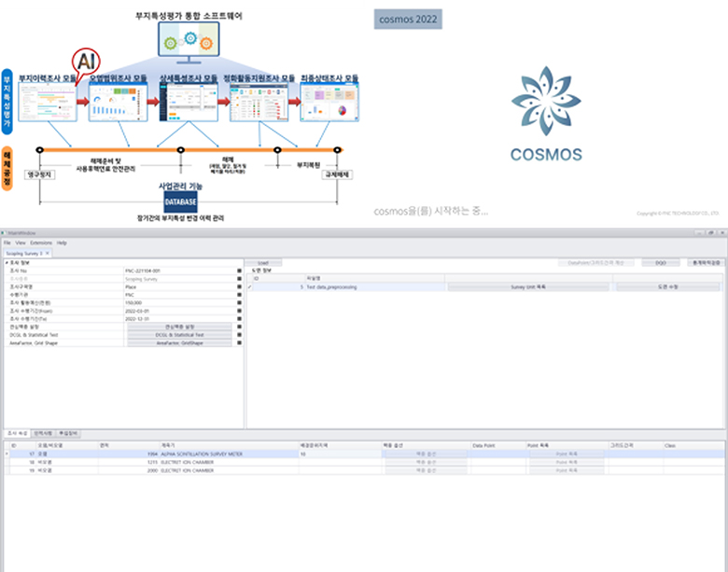The height and width of the screenshot is (572, 728).
Task: Click the ID column header in bottom table
Action: pyautogui.click(x=22, y=446)
